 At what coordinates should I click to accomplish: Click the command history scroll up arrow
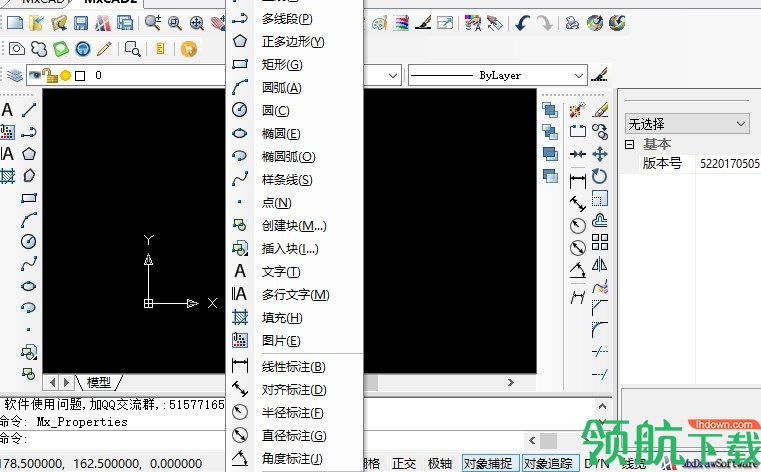pyautogui.click(x=602, y=406)
